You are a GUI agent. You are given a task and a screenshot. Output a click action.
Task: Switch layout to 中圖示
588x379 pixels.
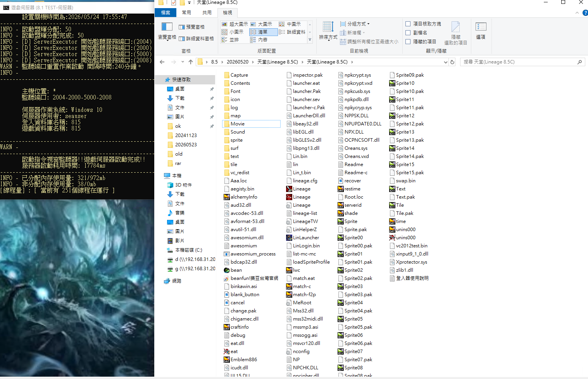[290, 24]
